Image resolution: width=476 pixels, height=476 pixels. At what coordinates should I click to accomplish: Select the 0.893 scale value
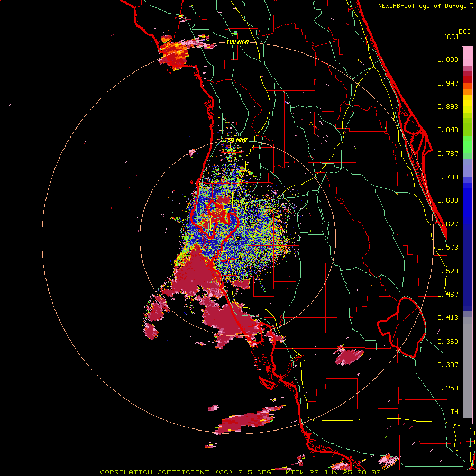point(448,106)
